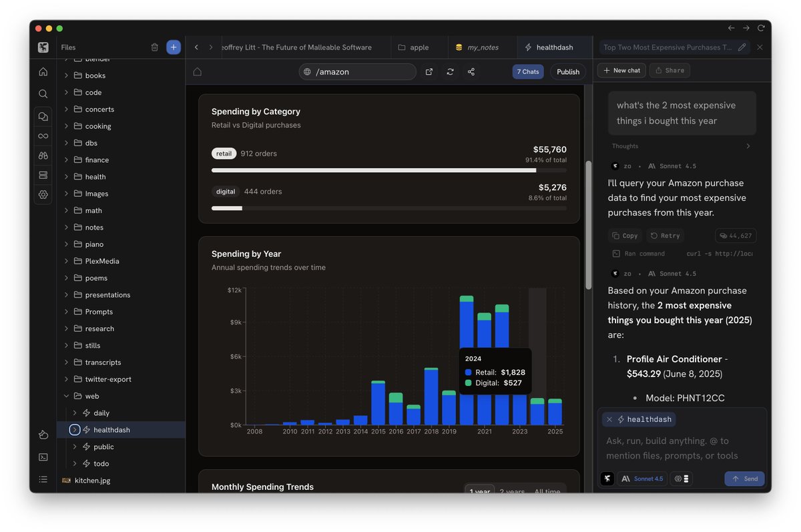Click the /amazon URL field

(x=357, y=71)
